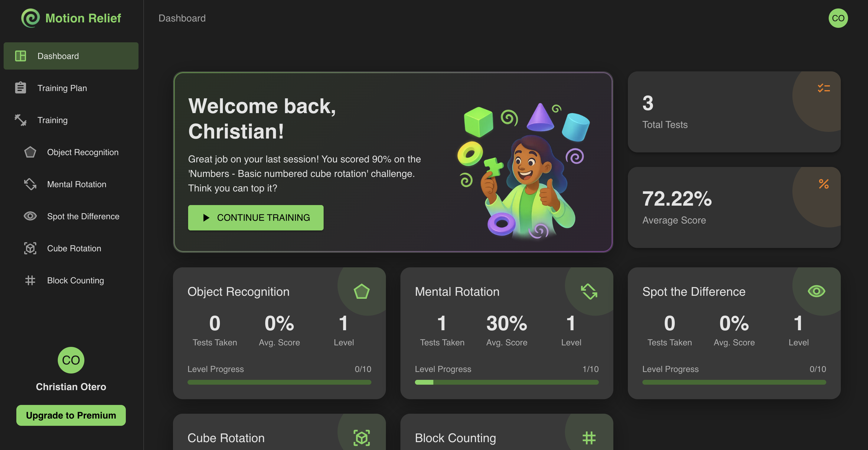Image resolution: width=868 pixels, height=450 pixels.
Task: Click the percent icon on Average Score card
Action: [x=824, y=184]
